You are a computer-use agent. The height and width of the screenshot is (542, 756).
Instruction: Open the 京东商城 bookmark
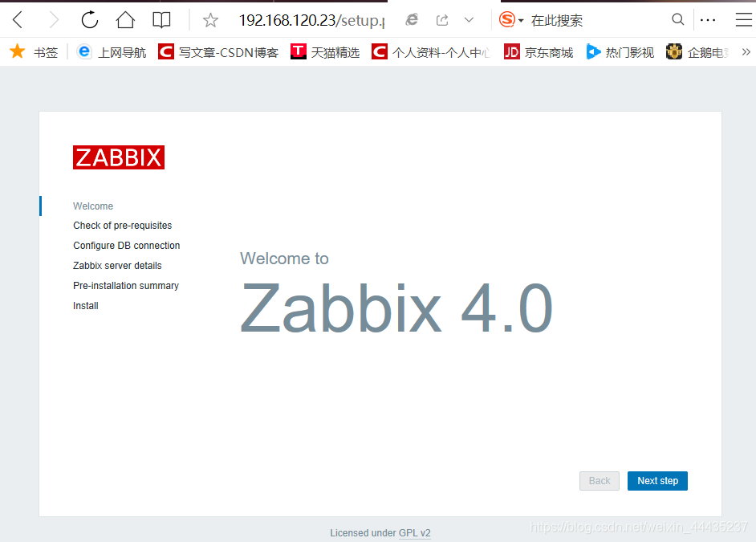tap(538, 52)
